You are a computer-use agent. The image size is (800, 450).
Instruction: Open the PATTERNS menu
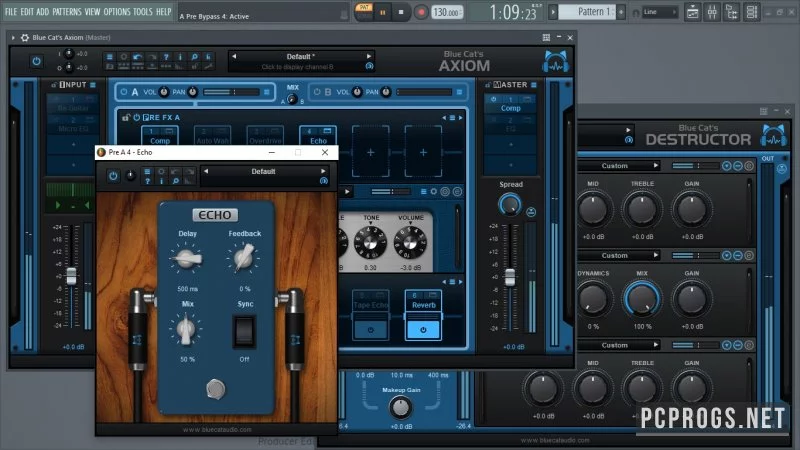[x=66, y=11]
